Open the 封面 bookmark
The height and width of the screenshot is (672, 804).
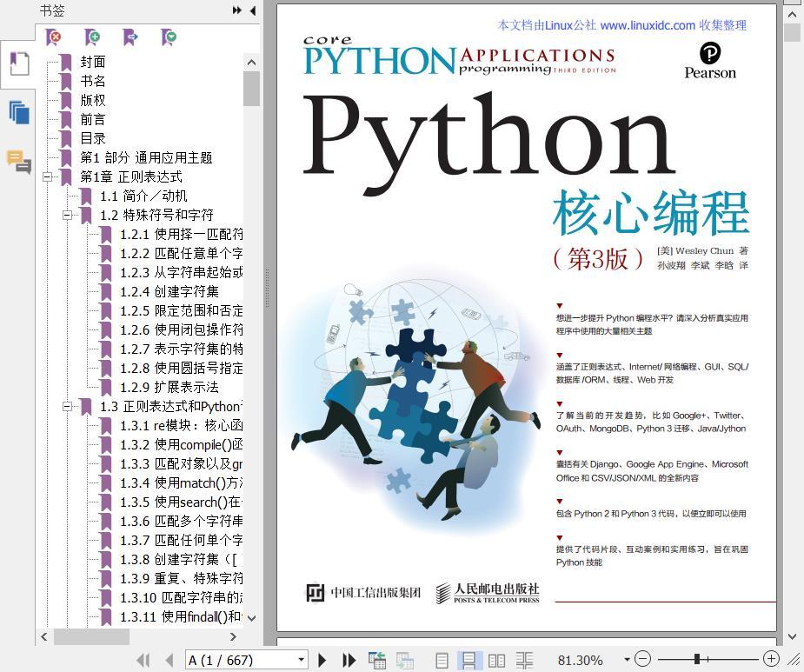click(93, 62)
